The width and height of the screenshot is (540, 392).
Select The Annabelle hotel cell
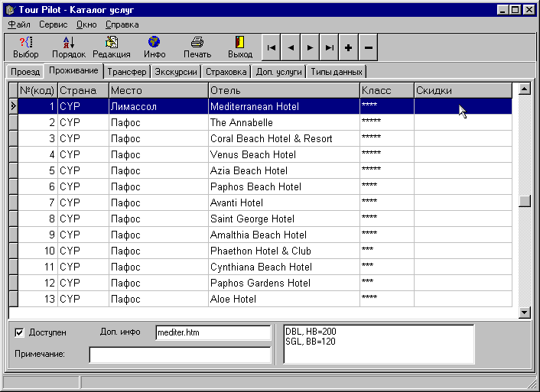[x=284, y=122]
